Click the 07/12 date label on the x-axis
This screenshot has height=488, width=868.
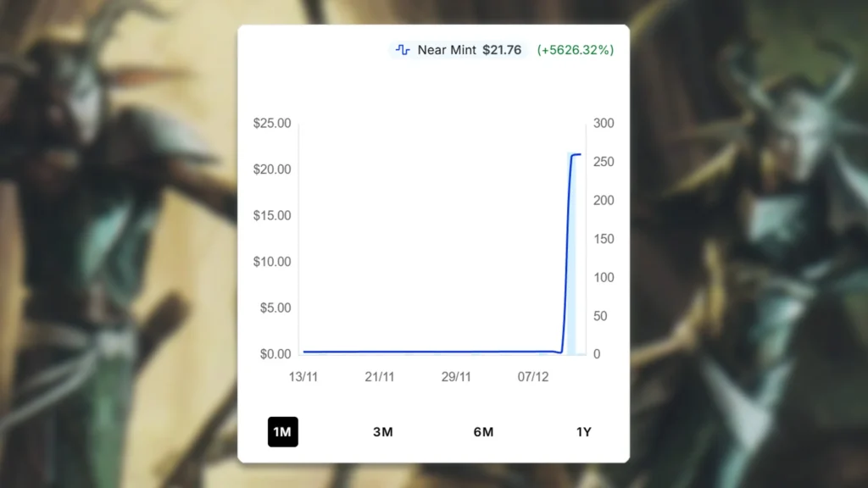[532, 377]
